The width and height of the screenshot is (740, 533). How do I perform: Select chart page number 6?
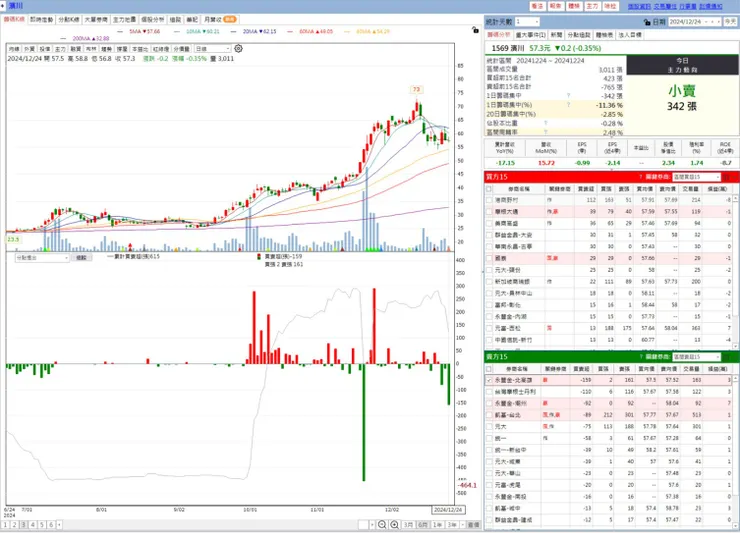click(51, 525)
